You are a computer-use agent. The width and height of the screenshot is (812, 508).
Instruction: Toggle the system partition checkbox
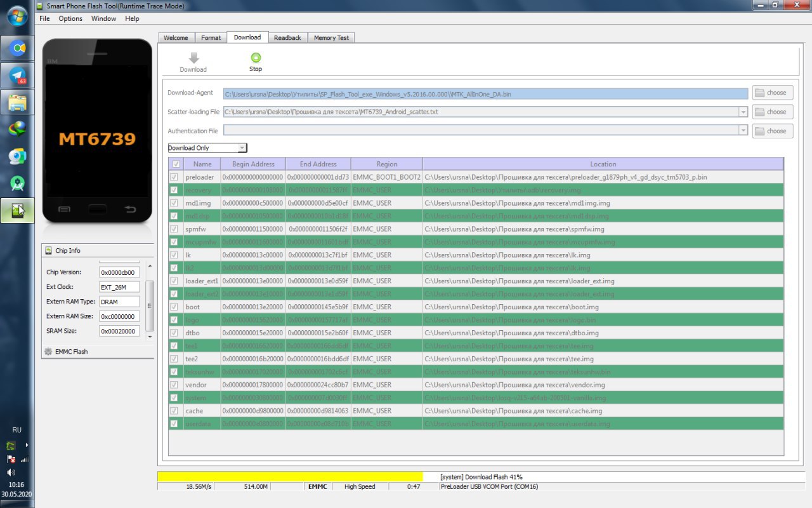[174, 398]
